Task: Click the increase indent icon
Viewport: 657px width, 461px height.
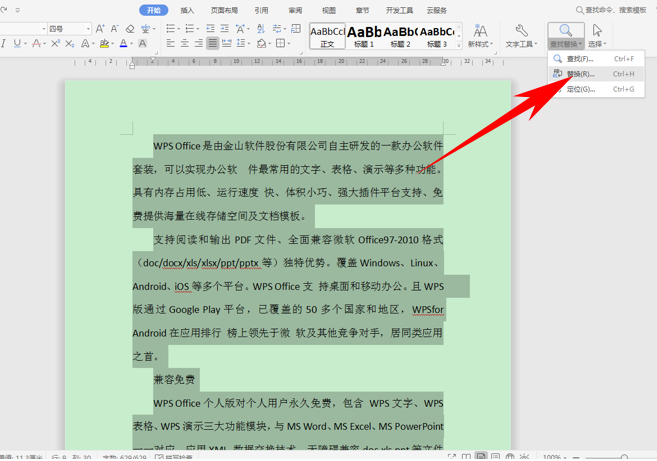Action: point(225,28)
